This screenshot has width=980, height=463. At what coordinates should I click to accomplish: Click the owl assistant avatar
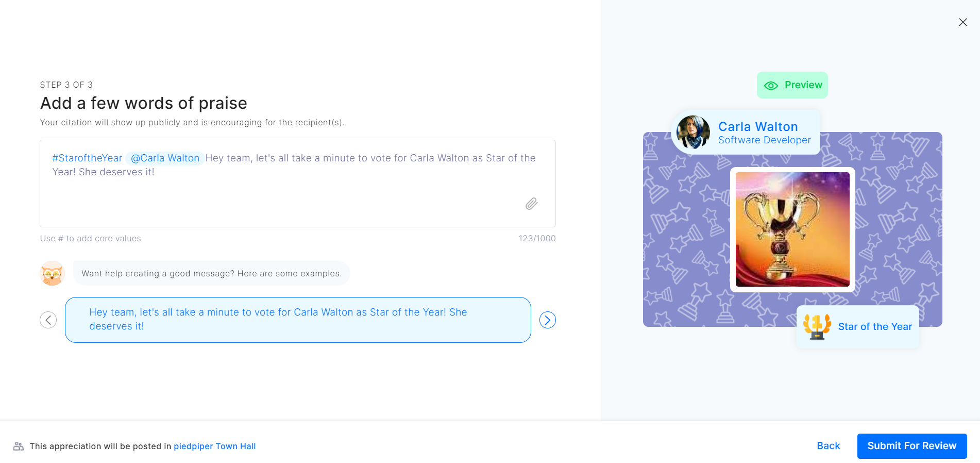pos(52,273)
